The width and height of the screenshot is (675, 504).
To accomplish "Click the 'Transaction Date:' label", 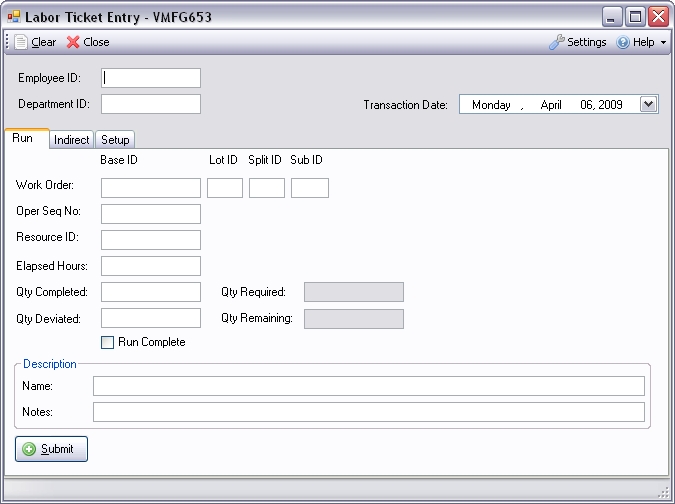I will pos(406,105).
